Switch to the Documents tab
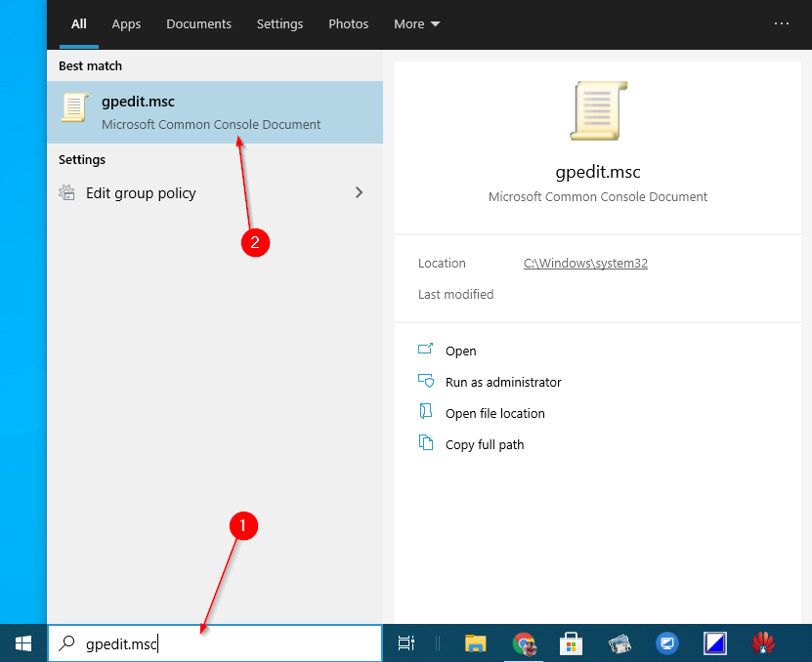The height and width of the screenshot is (662, 812). [x=198, y=23]
